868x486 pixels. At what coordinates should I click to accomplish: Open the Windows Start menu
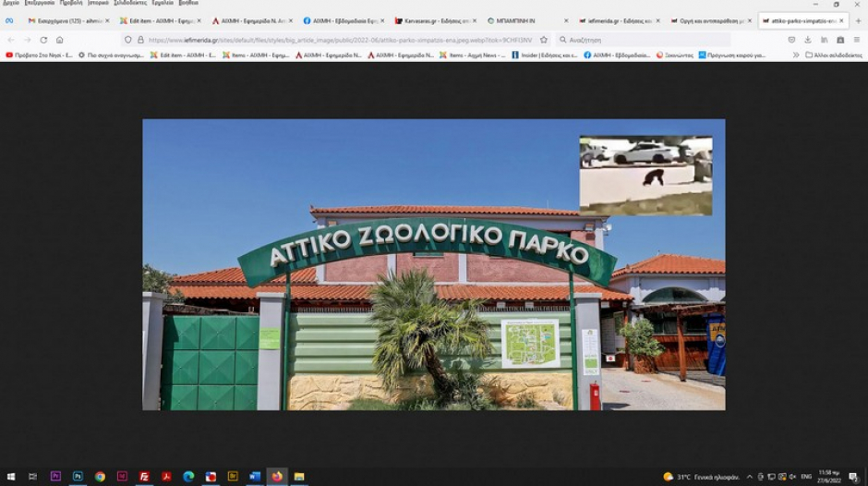tap(10, 477)
